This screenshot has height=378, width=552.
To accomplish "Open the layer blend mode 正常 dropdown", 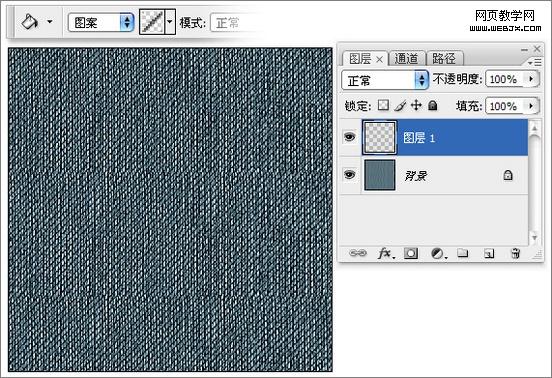I will pos(384,80).
